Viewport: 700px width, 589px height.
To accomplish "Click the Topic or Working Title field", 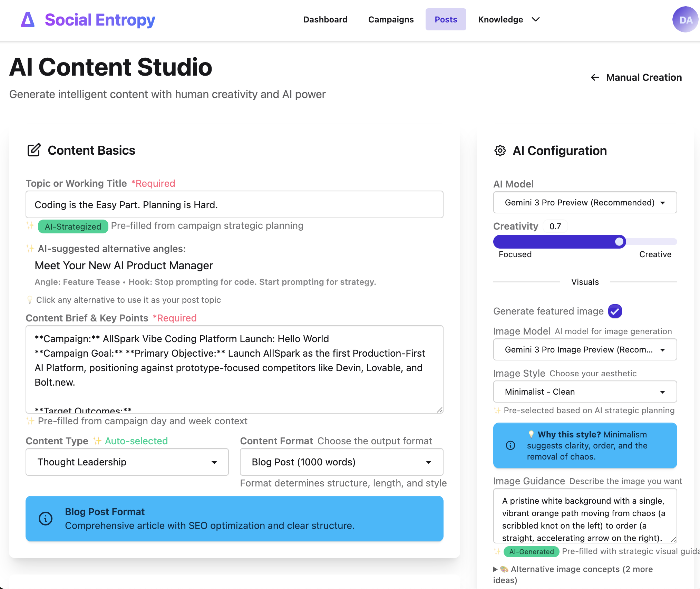I will click(234, 205).
